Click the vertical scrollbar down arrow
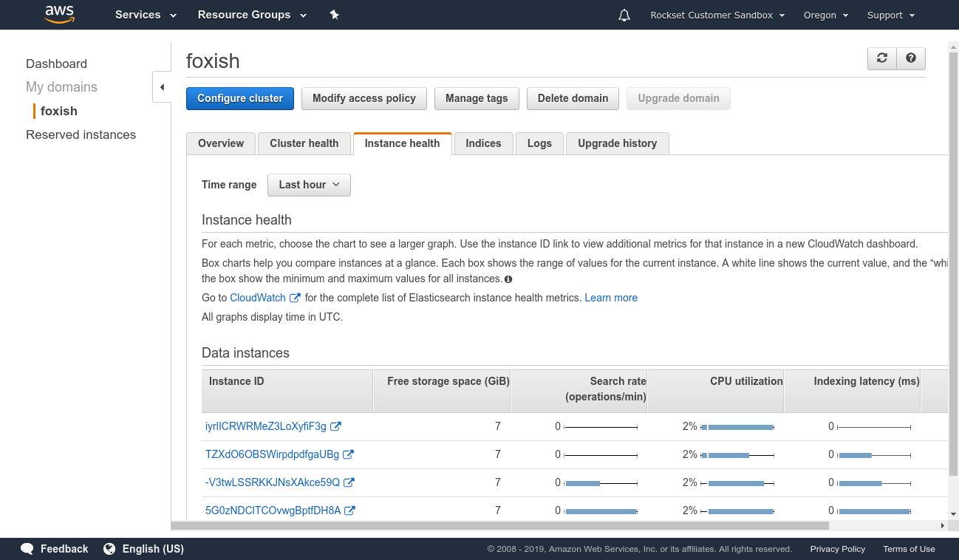This screenshot has height=560, width=959. [953, 514]
